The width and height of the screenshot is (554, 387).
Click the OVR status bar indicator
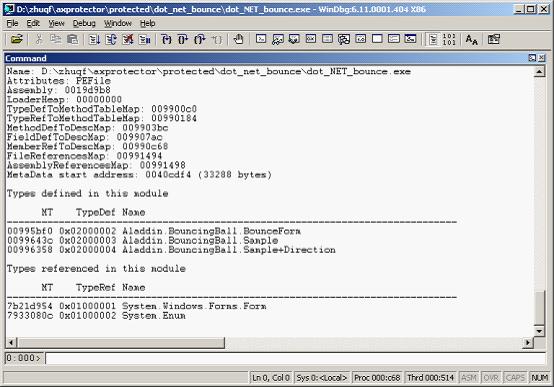491,378
